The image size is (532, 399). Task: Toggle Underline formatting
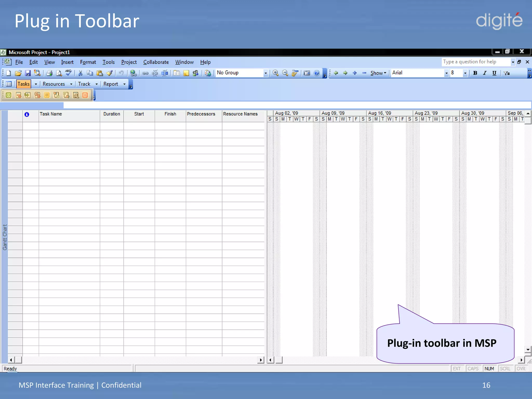[x=494, y=73]
